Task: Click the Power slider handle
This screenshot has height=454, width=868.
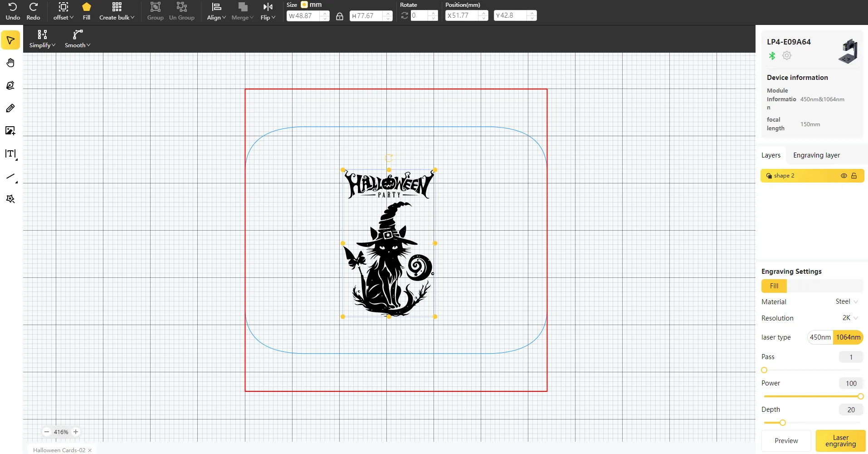Action: [x=860, y=396]
